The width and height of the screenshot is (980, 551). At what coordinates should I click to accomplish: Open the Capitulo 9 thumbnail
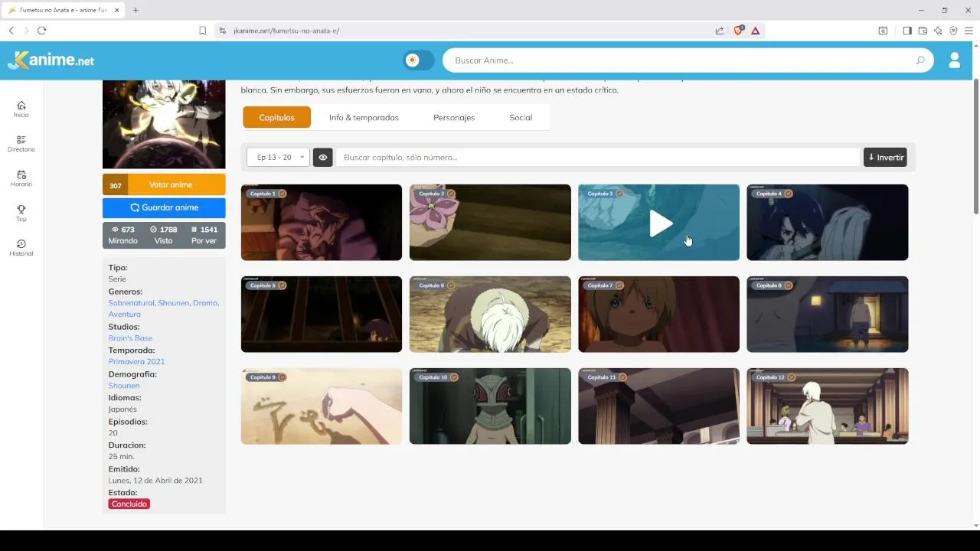point(322,406)
